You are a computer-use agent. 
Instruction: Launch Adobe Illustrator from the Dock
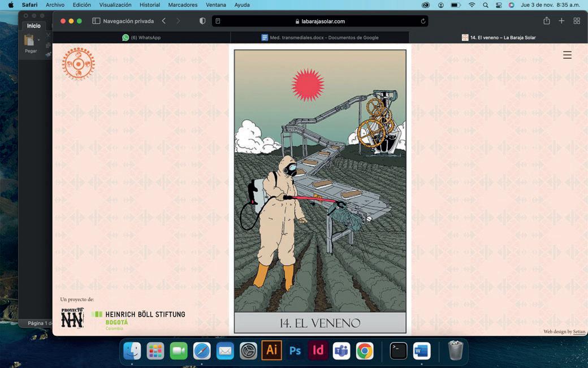coord(271,350)
